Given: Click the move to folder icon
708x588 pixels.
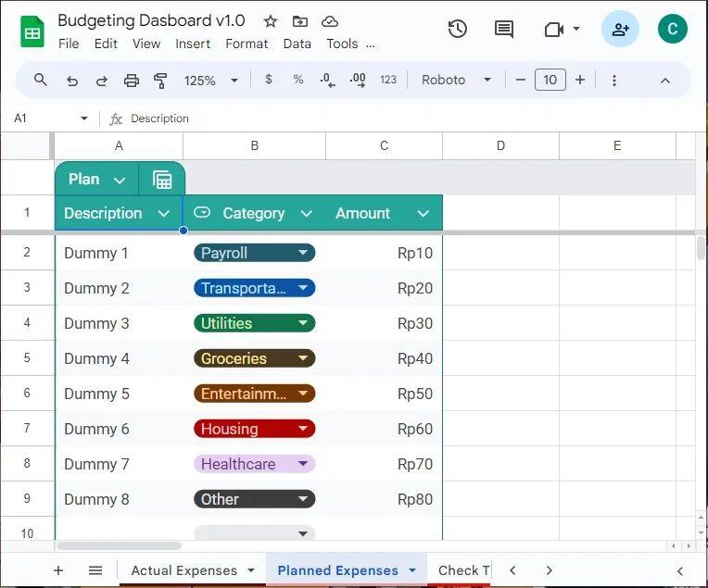Looking at the screenshot, I should click(300, 21).
